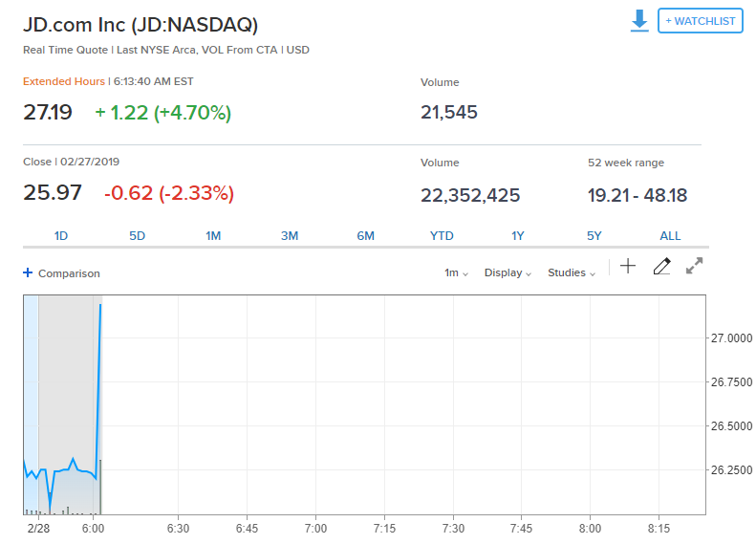Click the 6:30 time axis label

click(178, 529)
